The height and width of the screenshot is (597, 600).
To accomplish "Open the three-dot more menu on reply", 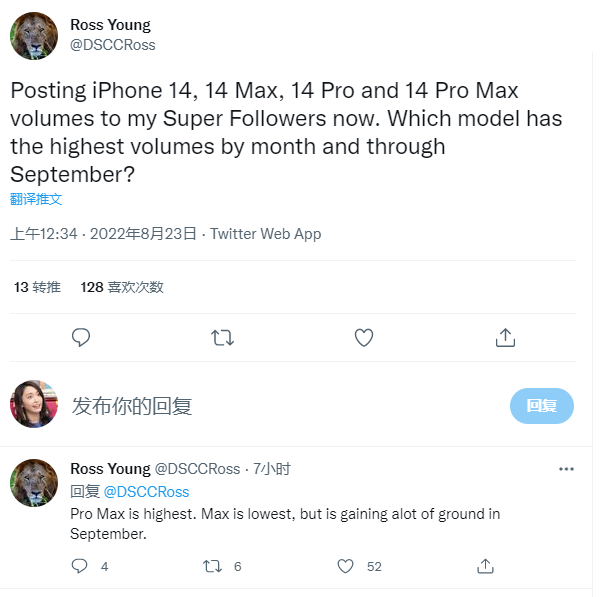I will 566,469.
